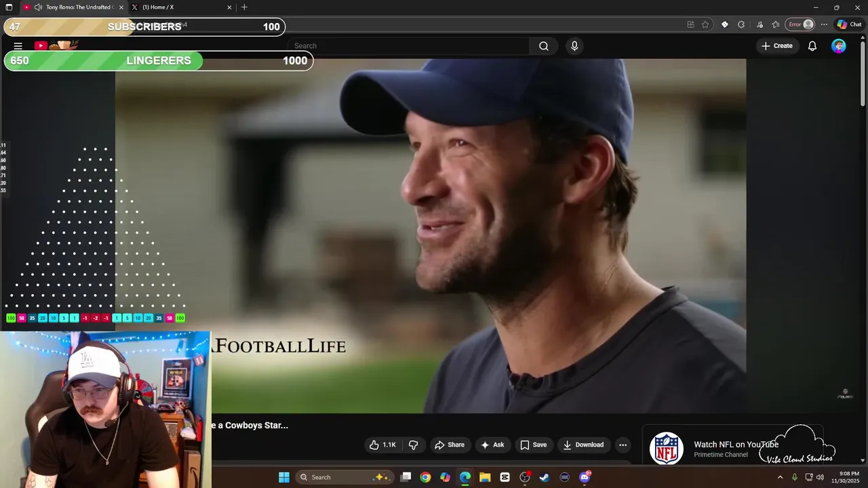The width and height of the screenshot is (868, 488).
Task: Focus the YouTube search field
Action: 409,46
